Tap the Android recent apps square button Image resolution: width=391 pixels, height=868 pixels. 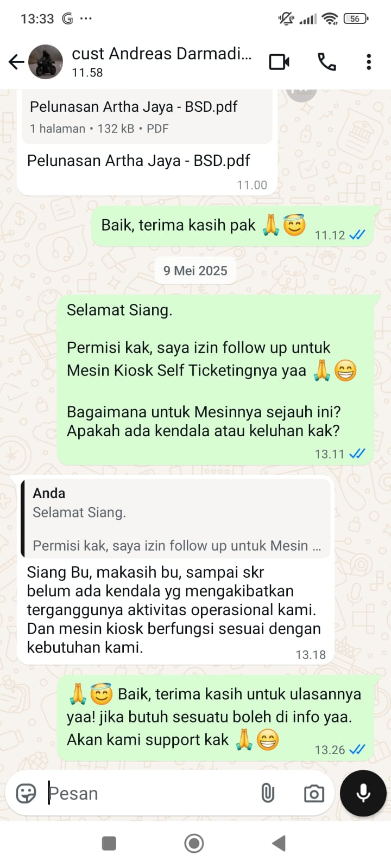tap(109, 843)
